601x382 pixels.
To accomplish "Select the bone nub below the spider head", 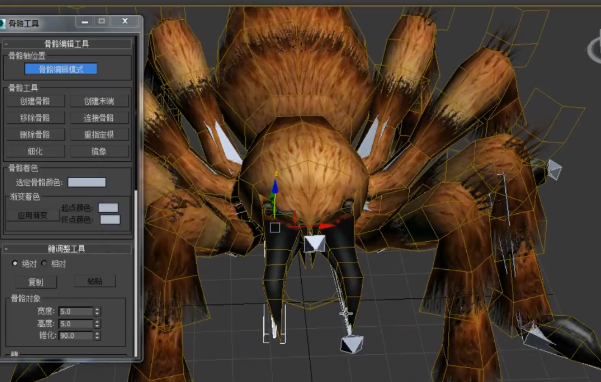I will [x=314, y=243].
